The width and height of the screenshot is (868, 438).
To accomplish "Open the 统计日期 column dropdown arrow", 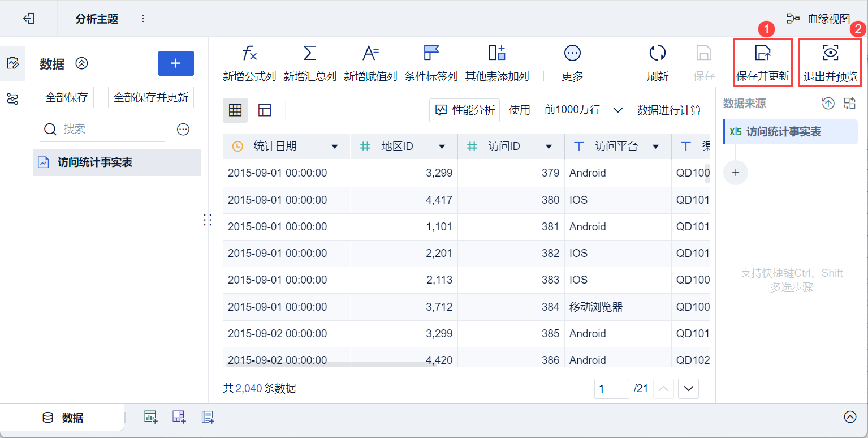I will click(334, 147).
